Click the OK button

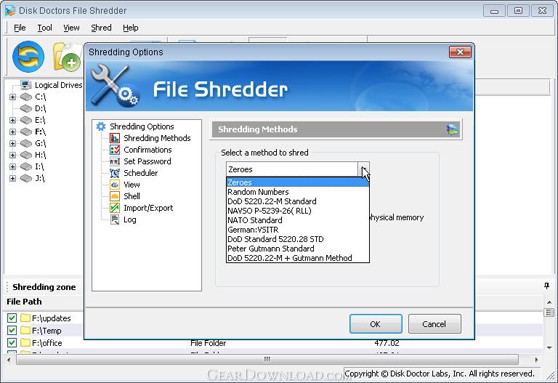click(376, 324)
